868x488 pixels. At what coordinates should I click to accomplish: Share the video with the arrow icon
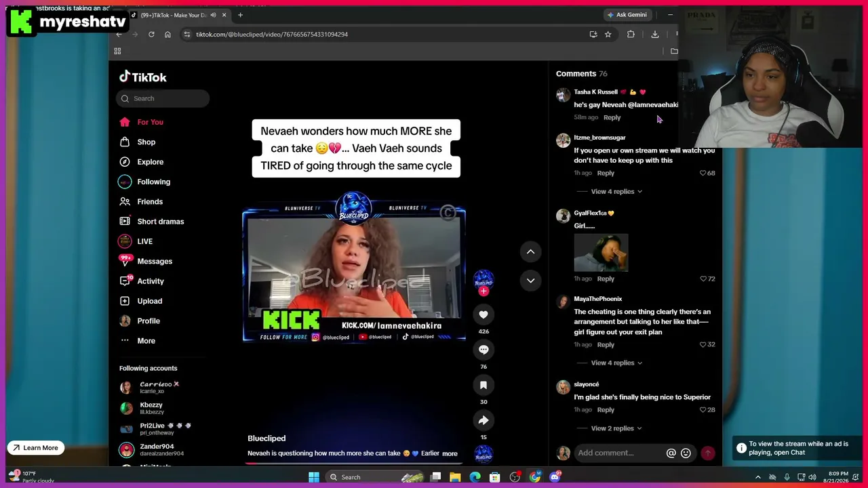pos(484,420)
